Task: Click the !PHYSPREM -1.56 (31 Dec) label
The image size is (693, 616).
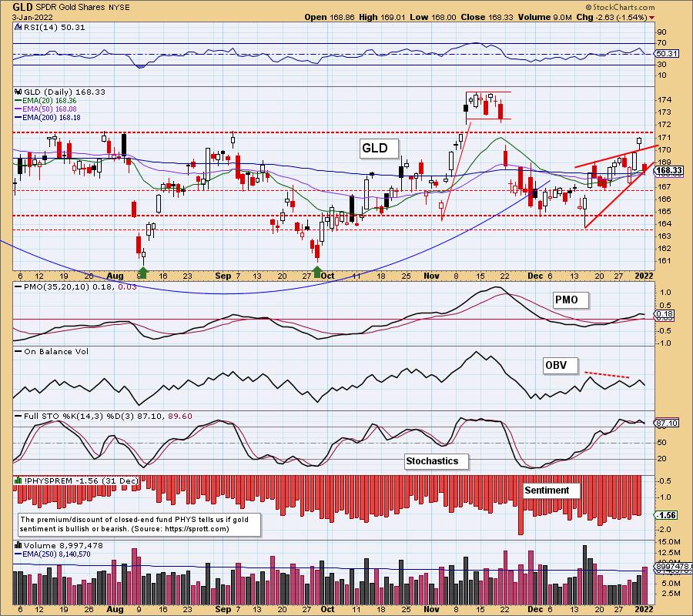Action: pos(82,480)
